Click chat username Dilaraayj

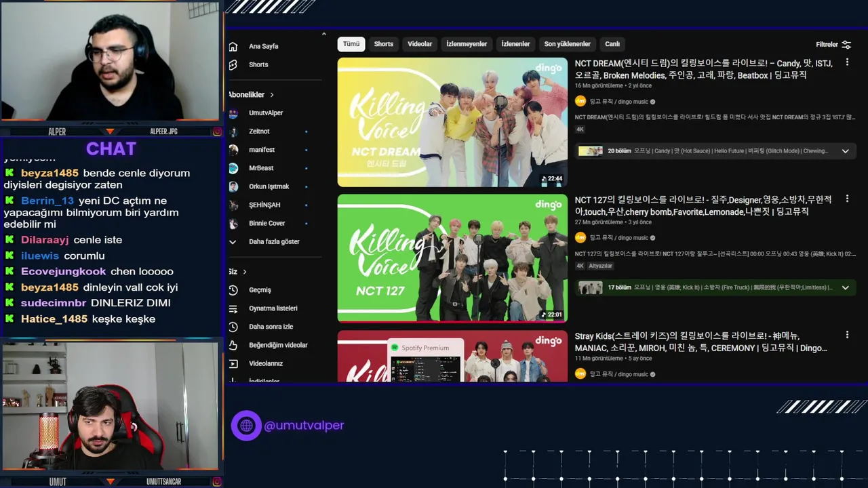click(45, 240)
